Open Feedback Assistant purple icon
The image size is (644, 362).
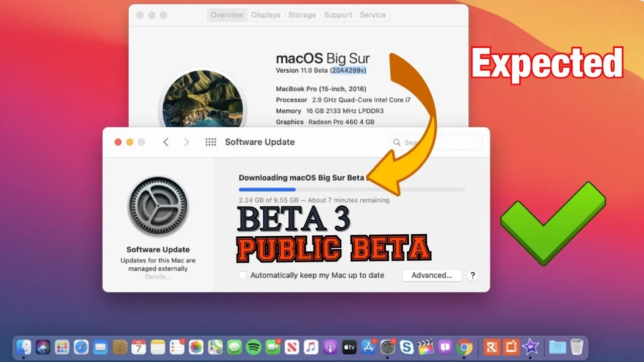coord(445,347)
